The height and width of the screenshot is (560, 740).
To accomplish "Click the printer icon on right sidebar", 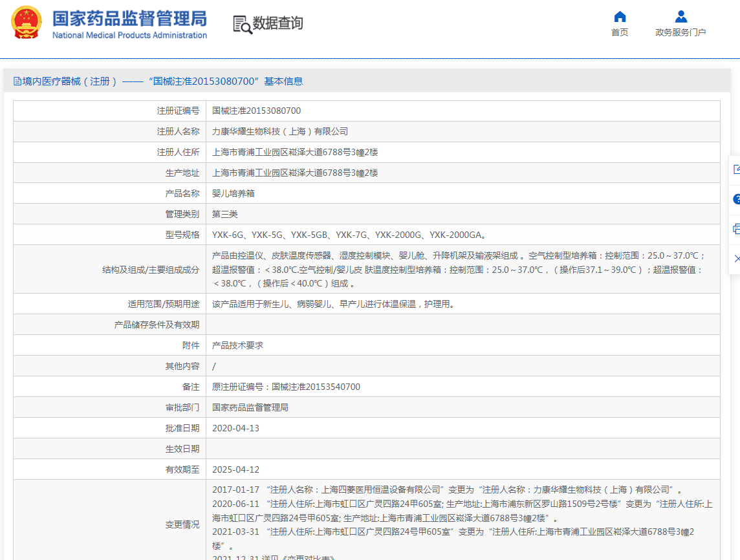I will (x=736, y=229).
